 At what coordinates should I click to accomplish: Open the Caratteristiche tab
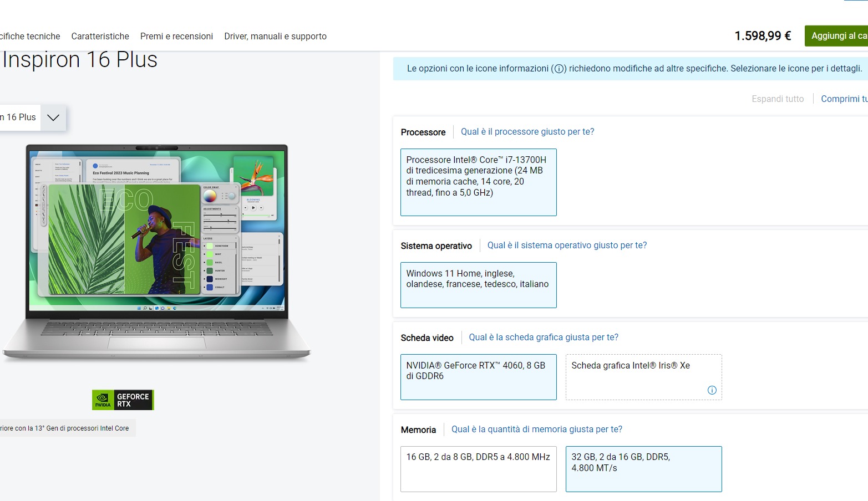100,36
